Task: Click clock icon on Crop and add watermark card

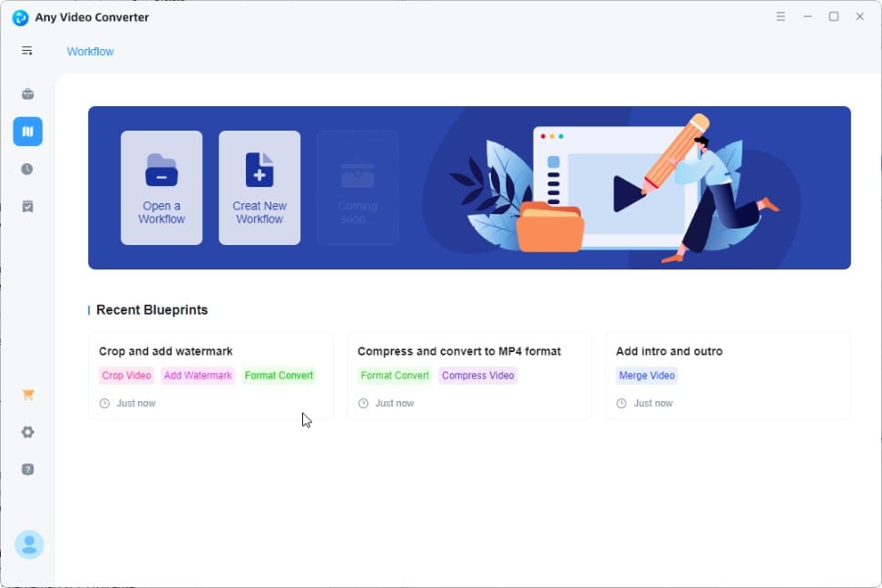Action: [x=104, y=404]
